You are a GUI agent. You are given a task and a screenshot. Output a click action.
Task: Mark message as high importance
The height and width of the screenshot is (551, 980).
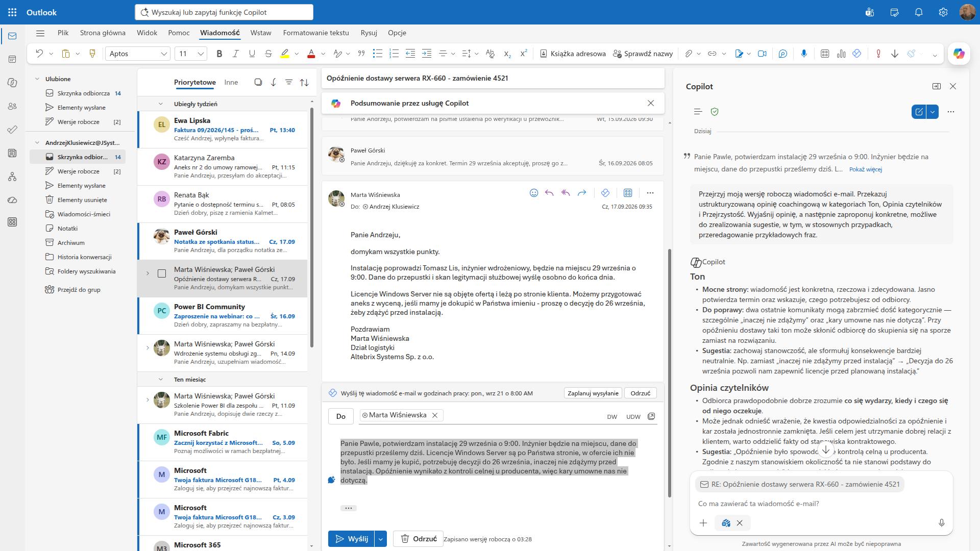pyautogui.click(x=878, y=54)
